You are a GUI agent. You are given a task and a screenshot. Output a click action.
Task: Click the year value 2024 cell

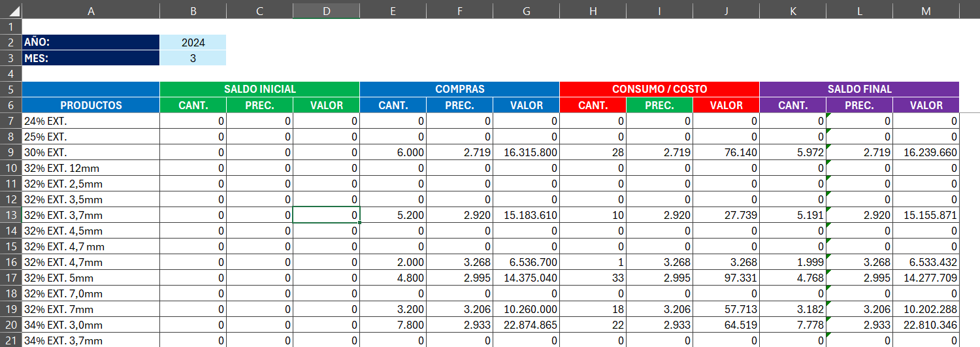click(193, 42)
